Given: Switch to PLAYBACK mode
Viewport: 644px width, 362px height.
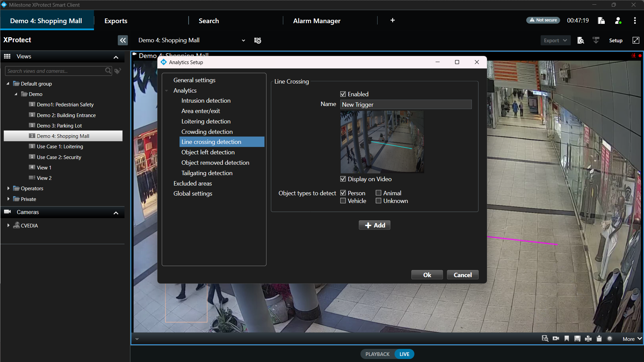Looking at the screenshot, I should [377, 354].
